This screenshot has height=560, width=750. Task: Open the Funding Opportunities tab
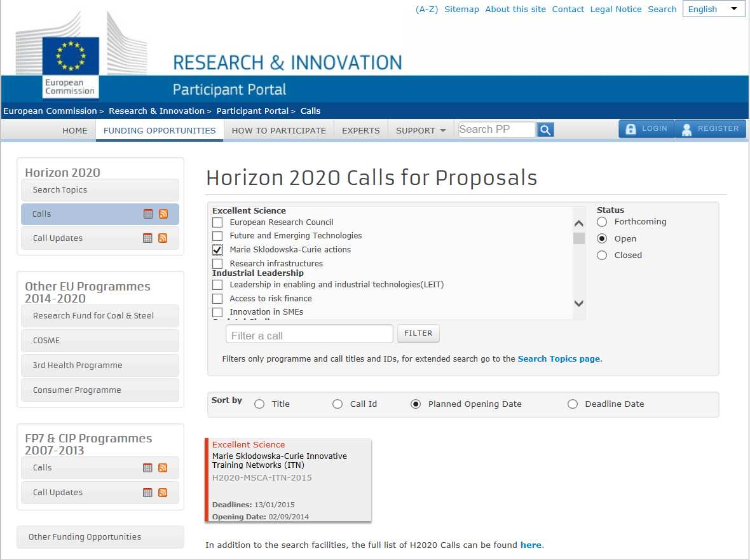[160, 130]
